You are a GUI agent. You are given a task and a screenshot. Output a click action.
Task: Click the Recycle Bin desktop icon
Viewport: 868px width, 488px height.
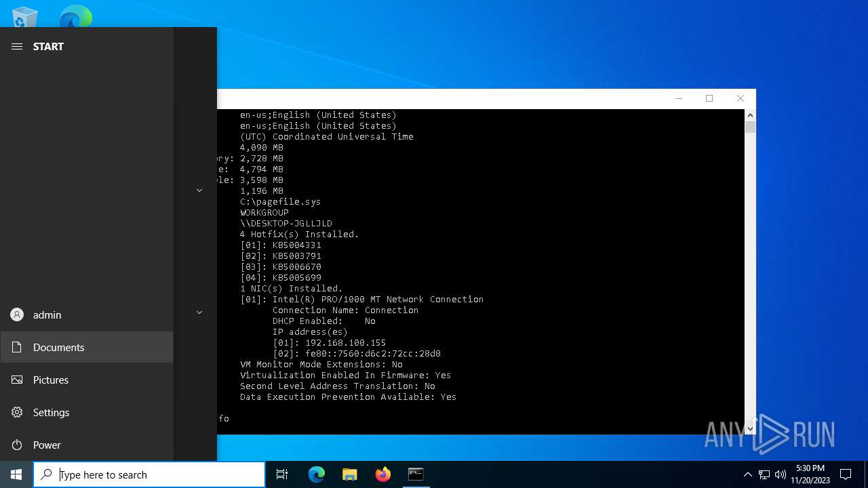click(x=24, y=16)
